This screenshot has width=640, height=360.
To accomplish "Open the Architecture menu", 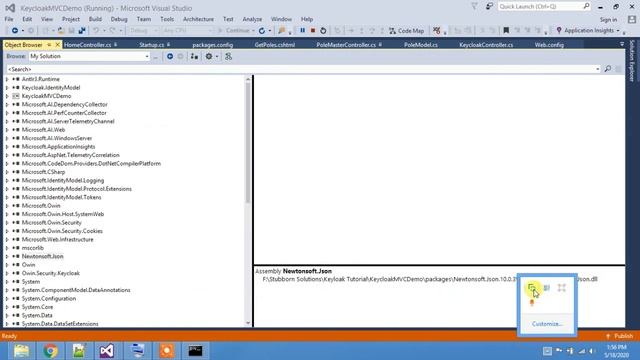I will pyautogui.click(x=198, y=19).
